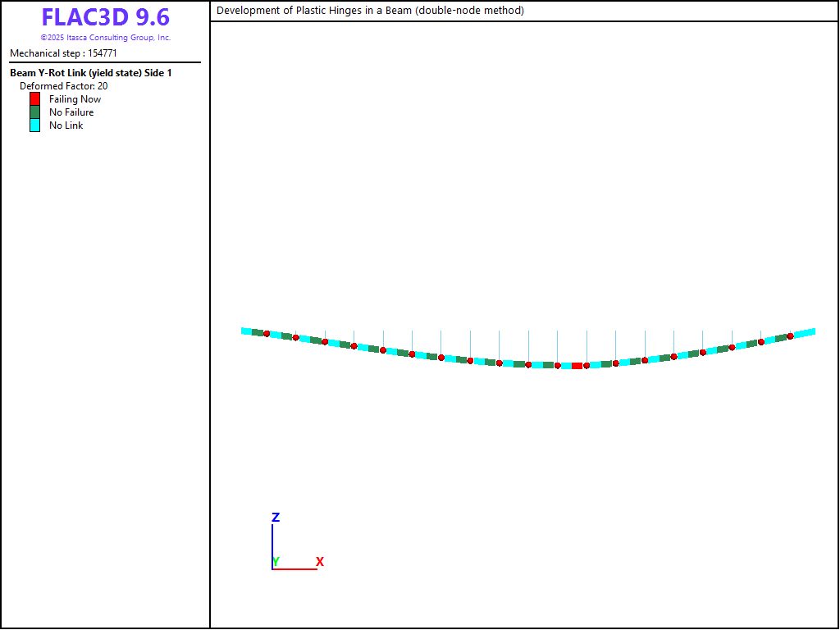Click the plot title 'Development of Plastic Hinges'
This screenshot has height=630, width=840.
tap(370, 11)
